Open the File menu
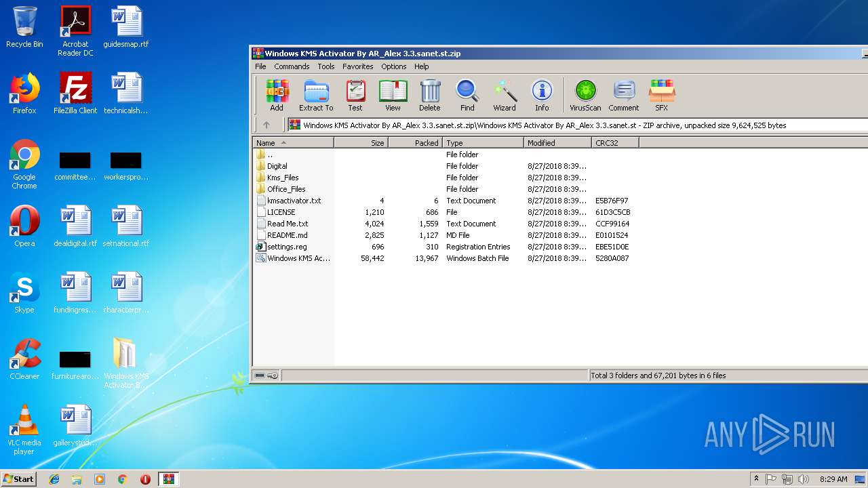The height and width of the screenshot is (488, 868). click(x=260, y=66)
